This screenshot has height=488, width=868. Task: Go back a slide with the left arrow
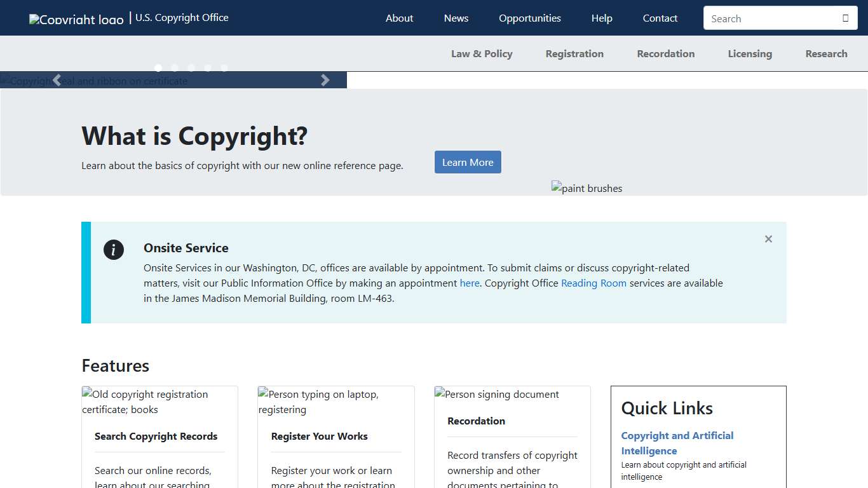coord(57,80)
